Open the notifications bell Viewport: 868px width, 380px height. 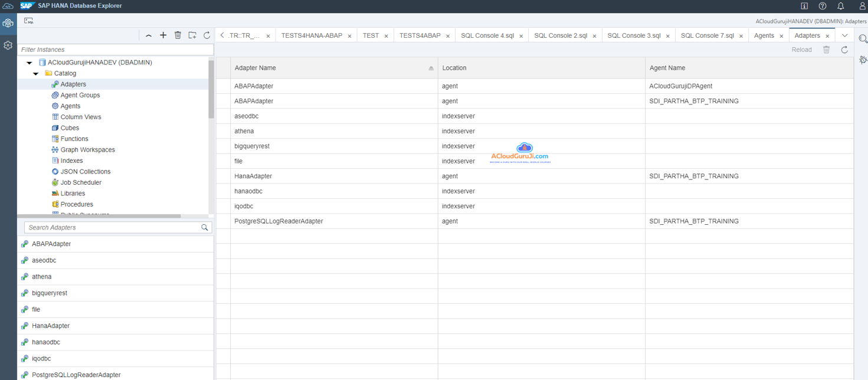(841, 6)
